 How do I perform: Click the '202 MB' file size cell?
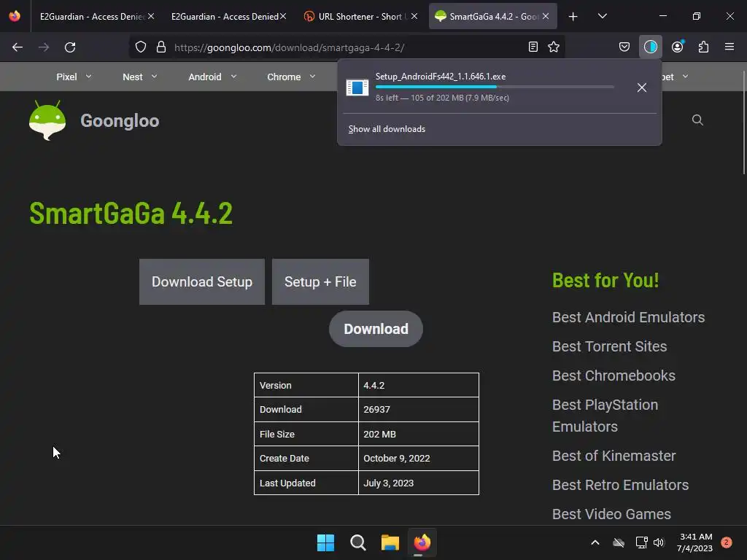click(x=418, y=435)
